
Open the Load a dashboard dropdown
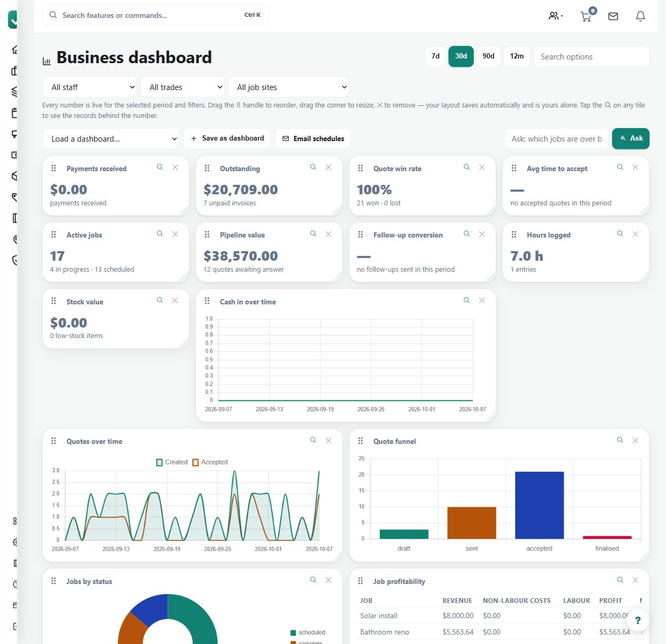point(111,139)
